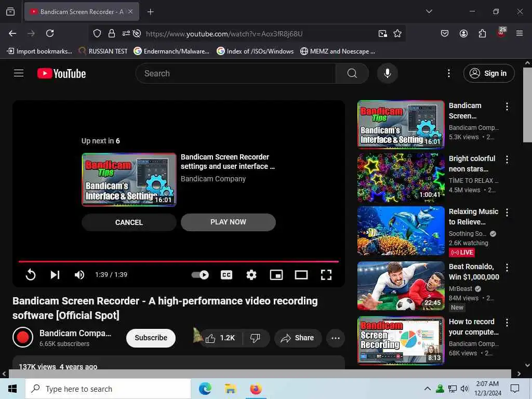Open Bandicam Company channel avatar
The image size is (532, 399).
[23, 337]
